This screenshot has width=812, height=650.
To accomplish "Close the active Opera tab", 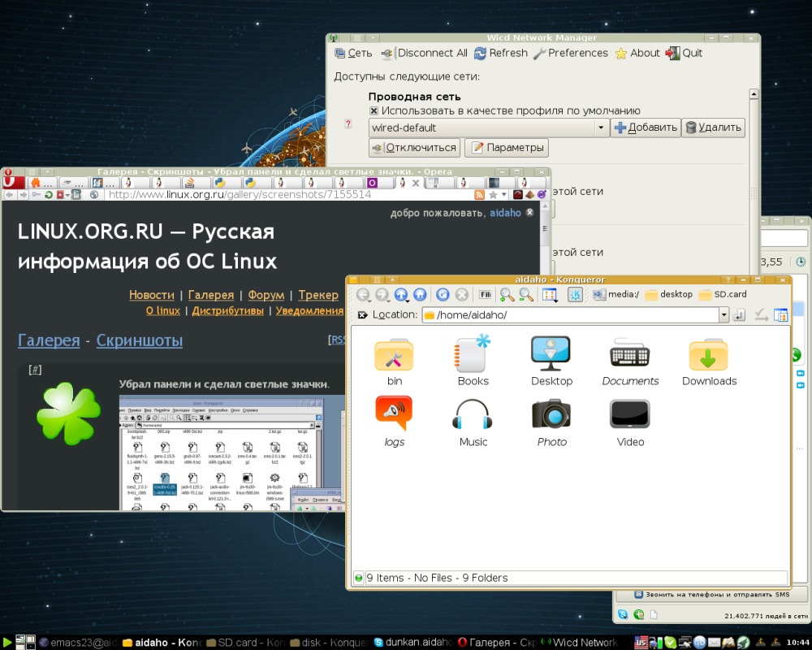I will point(415,183).
